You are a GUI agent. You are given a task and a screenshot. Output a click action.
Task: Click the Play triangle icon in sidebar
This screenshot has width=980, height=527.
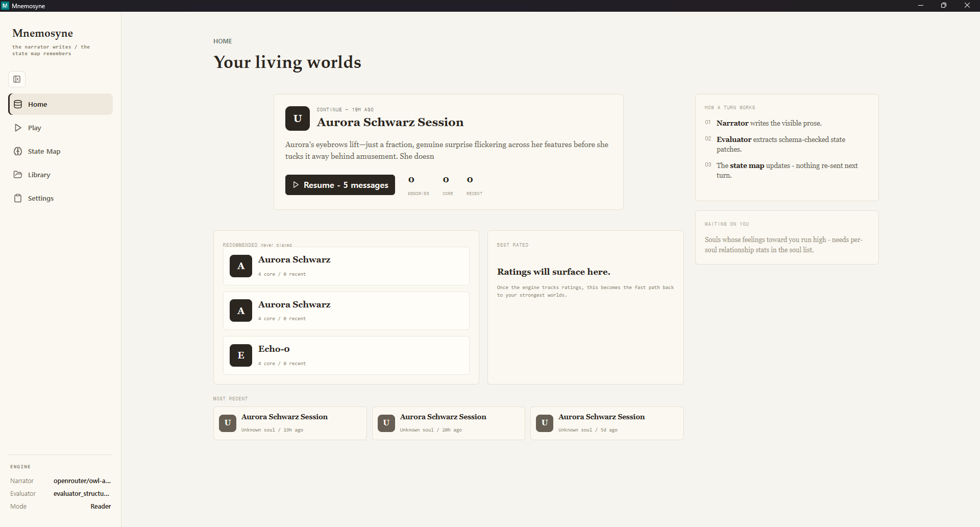[18, 128]
